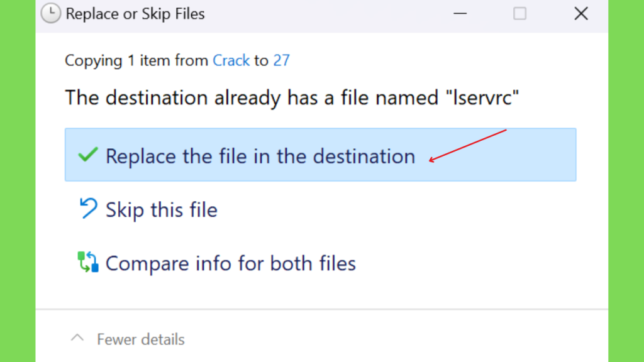Click the red annotation arrow

pos(468,146)
